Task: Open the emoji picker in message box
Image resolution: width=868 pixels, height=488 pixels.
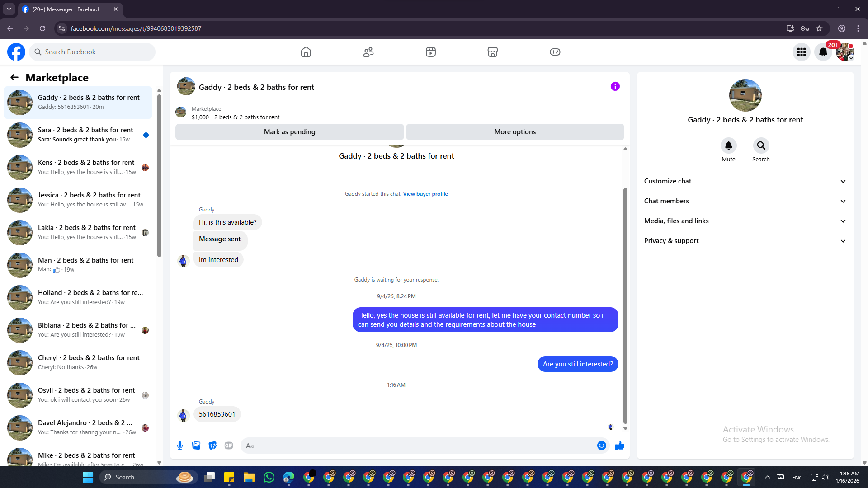Action: point(601,446)
